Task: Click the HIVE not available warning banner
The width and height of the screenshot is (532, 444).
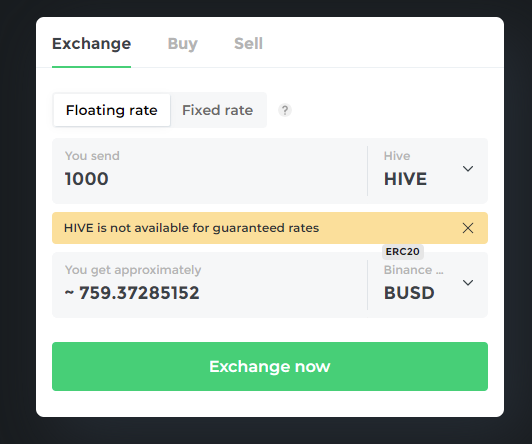Action: click(270, 228)
